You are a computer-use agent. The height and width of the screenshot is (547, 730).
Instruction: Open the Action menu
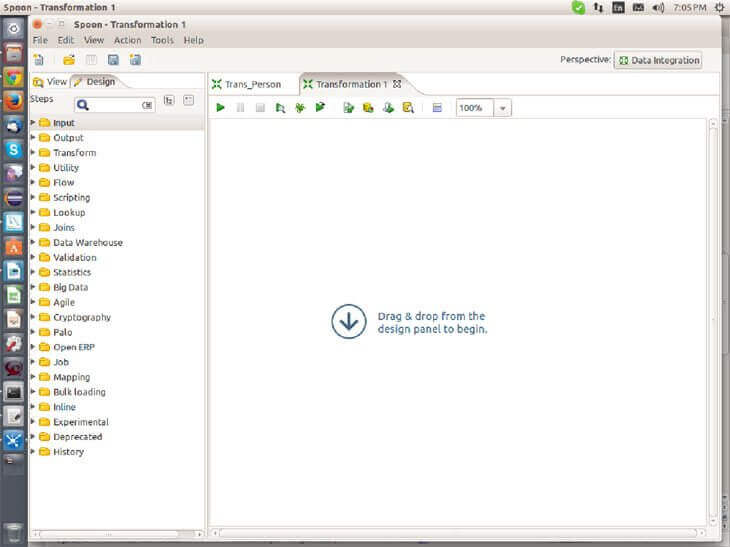[128, 41]
